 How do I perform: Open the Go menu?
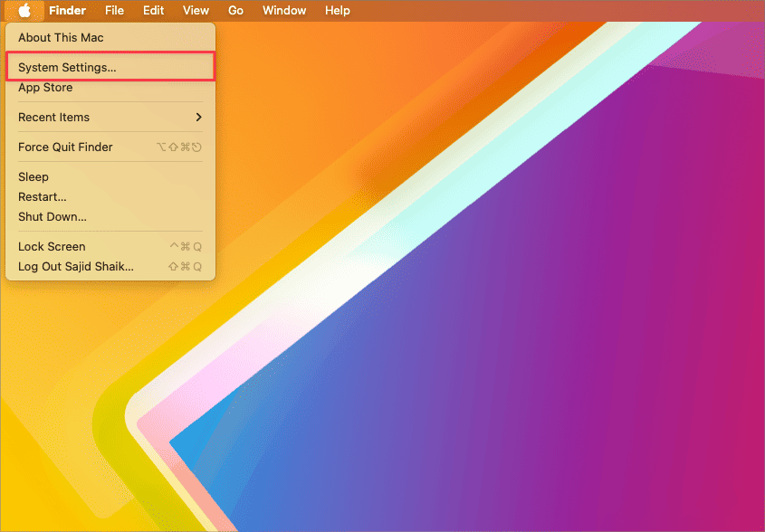coord(235,11)
